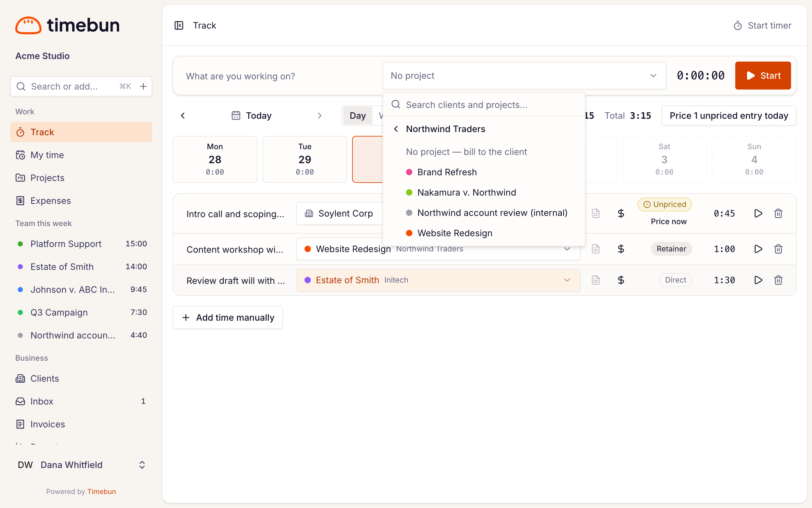Click the Direct badge
This screenshot has height=508, width=812.
pos(675,280)
